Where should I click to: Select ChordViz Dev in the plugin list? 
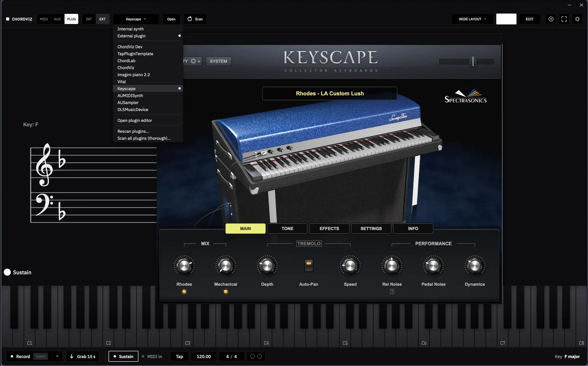click(x=148, y=47)
